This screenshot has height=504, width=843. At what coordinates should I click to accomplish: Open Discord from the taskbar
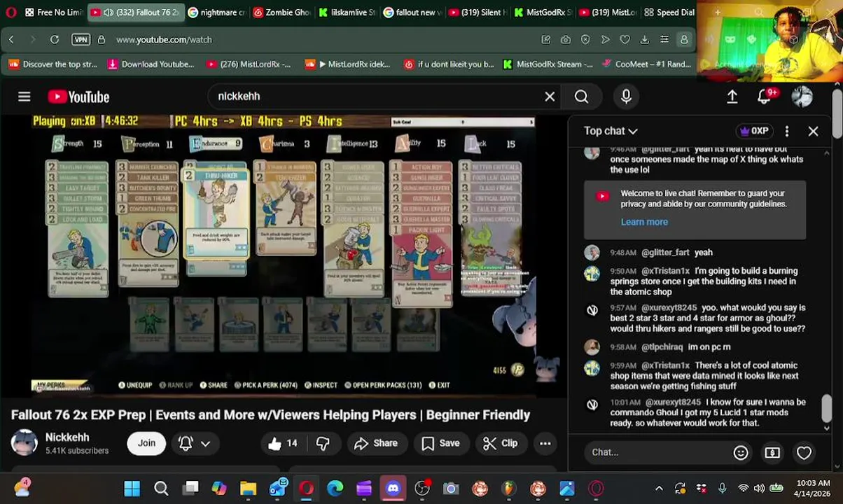click(x=393, y=488)
